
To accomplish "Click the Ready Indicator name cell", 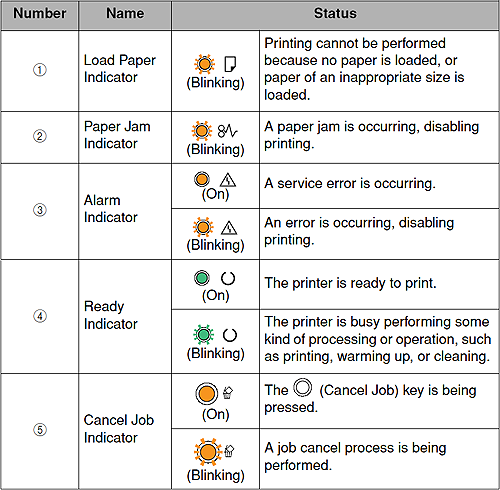I will click(125, 316).
